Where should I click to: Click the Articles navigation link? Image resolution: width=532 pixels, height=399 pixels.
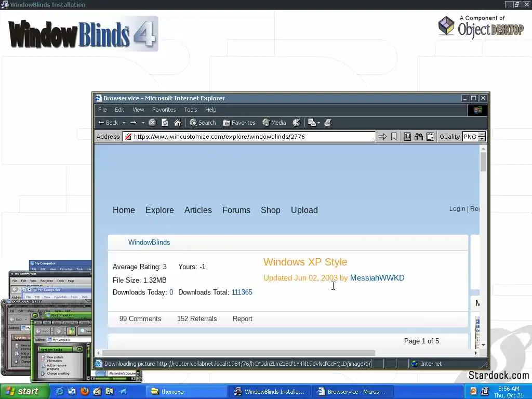198,210
